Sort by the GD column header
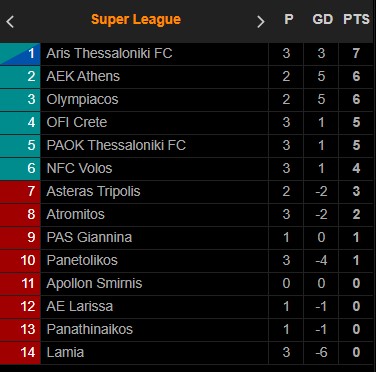 coord(322,19)
